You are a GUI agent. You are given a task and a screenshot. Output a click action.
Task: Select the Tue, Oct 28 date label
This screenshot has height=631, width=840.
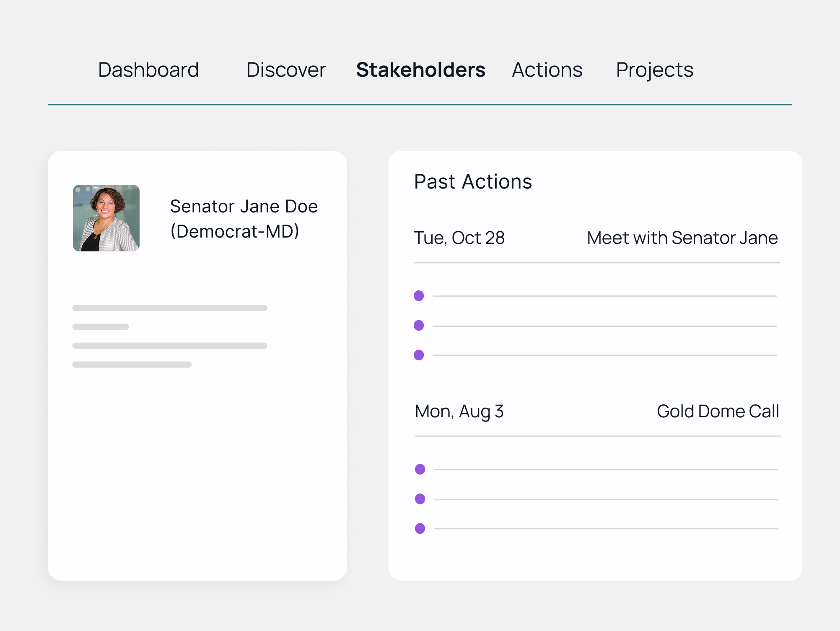point(460,238)
